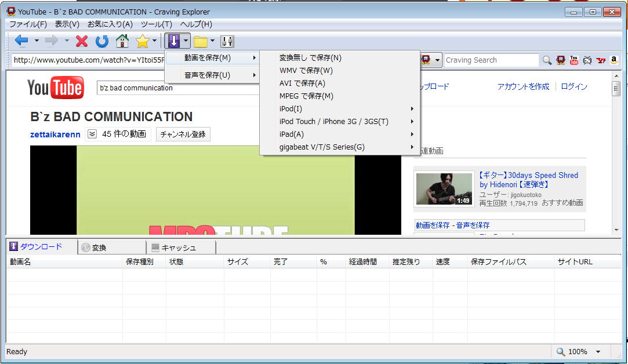Click the チャンネル登録 button
Image resolution: width=628 pixels, height=364 pixels.
coord(183,134)
